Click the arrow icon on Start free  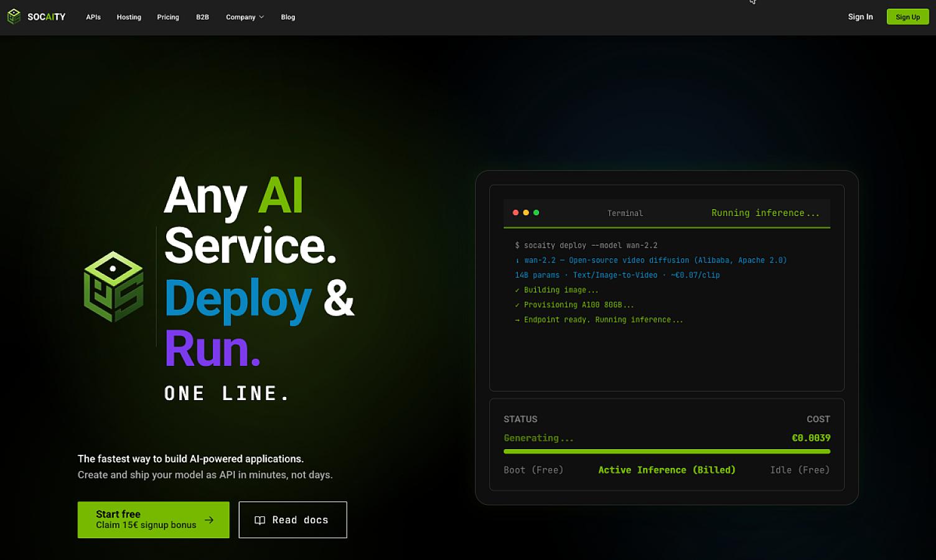[x=209, y=520]
